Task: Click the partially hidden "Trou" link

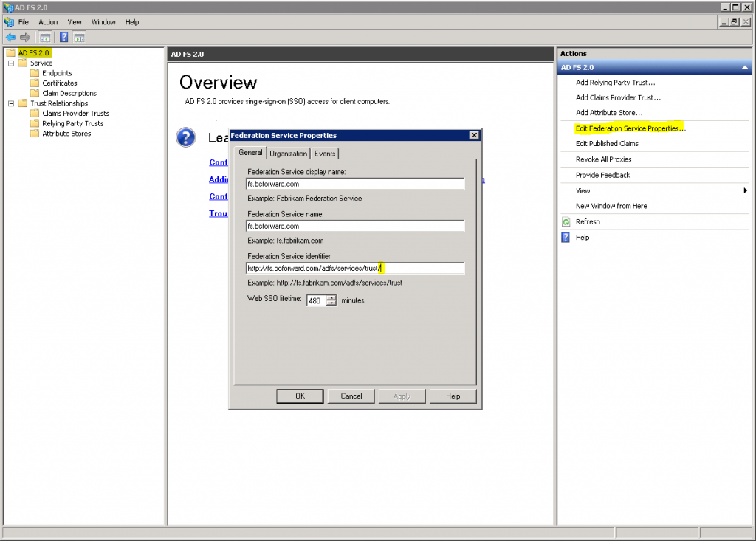Action: tap(219, 213)
